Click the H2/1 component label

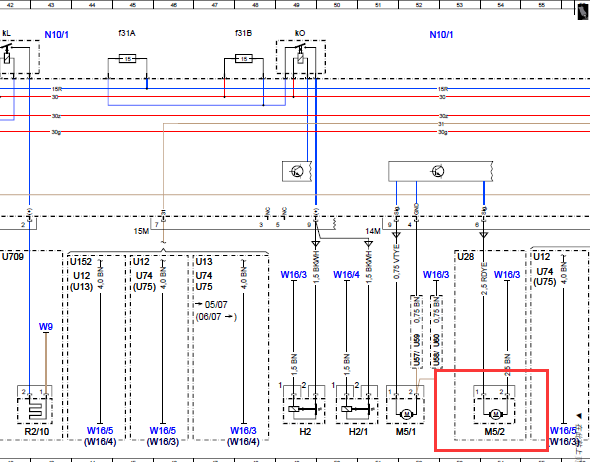coord(358,432)
